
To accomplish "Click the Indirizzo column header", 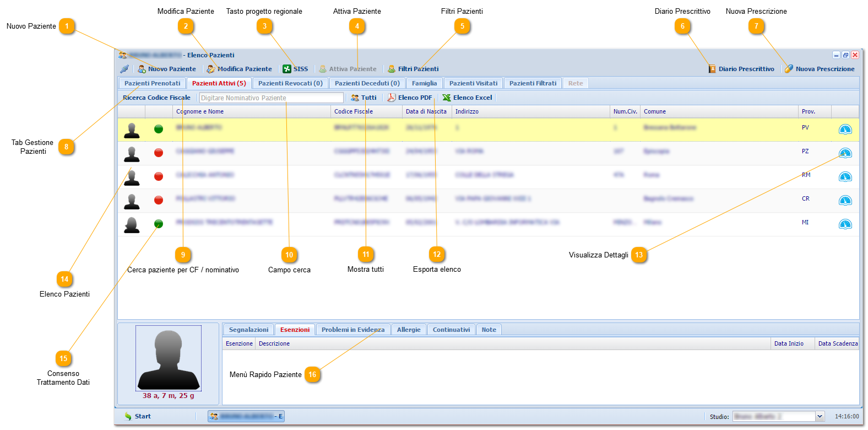I will point(531,111).
